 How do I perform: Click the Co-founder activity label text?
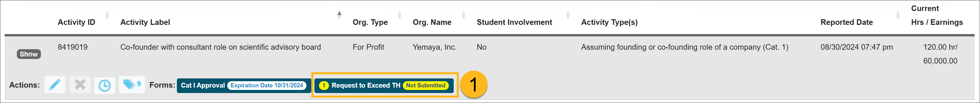220,47
